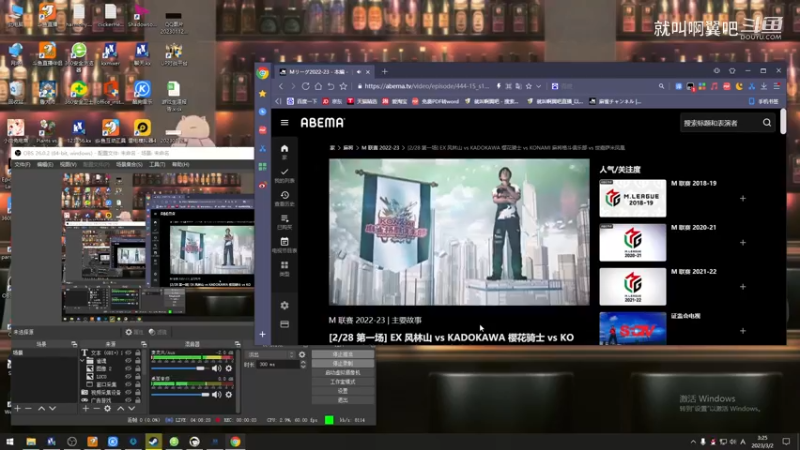Toggle lock on text source in OBS
Viewport: 800px width, 450px height.
coord(137,353)
